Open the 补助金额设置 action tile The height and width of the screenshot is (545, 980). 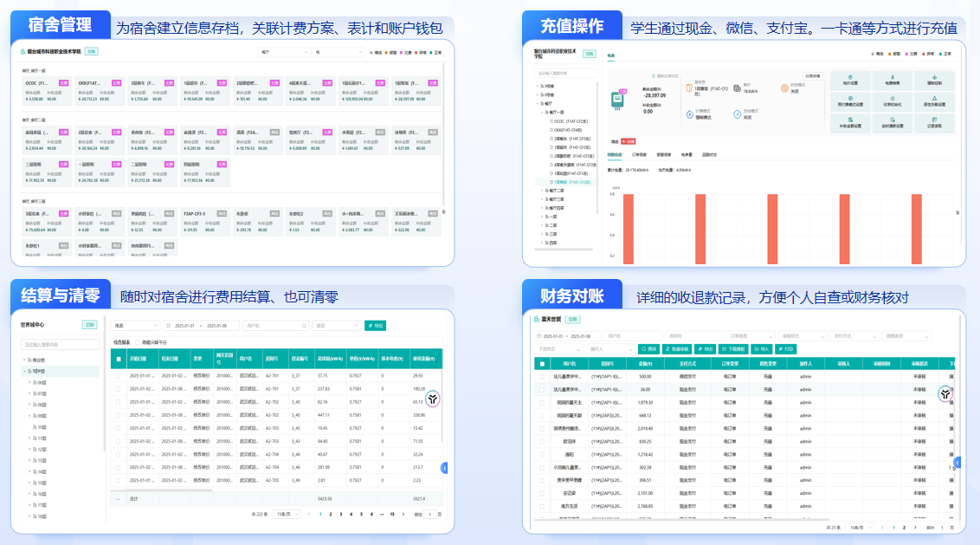(x=850, y=123)
